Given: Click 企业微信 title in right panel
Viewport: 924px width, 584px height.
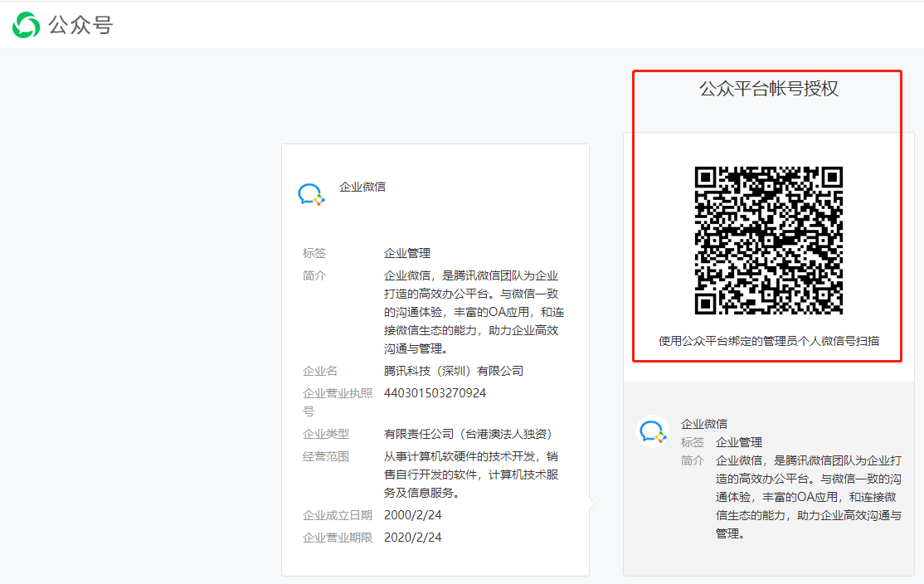Looking at the screenshot, I should pyautogui.click(x=704, y=424).
